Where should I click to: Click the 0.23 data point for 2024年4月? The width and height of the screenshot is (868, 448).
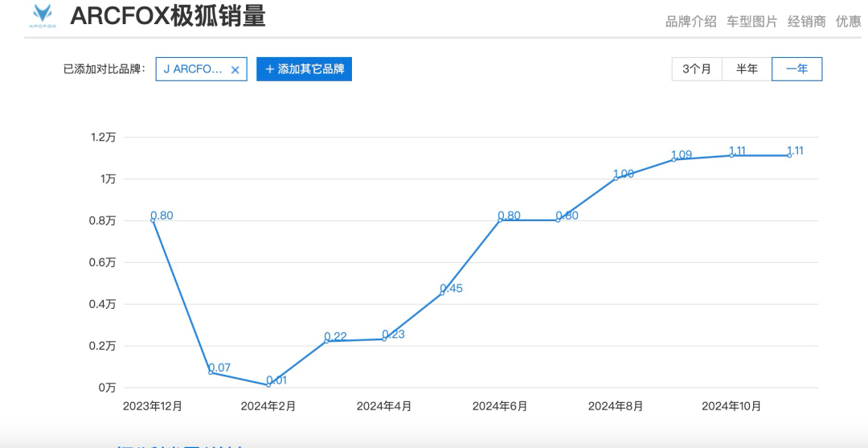point(384,339)
